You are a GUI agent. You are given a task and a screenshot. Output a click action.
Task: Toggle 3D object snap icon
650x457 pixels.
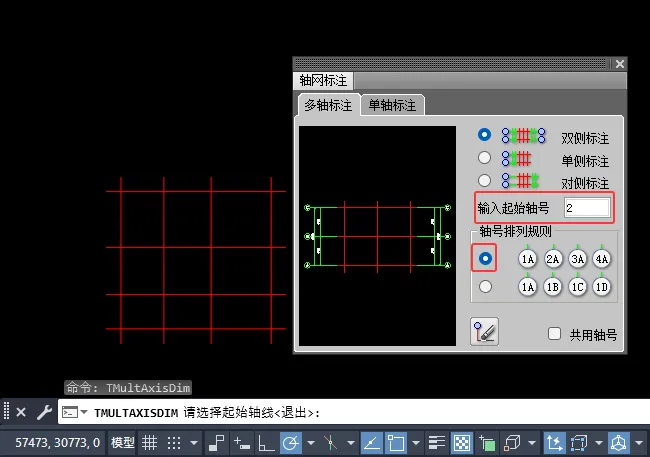(512, 443)
